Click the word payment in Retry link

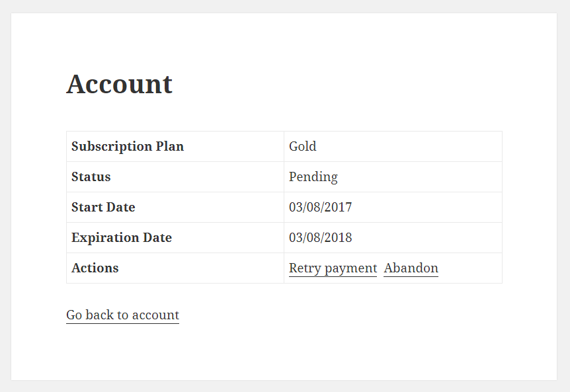click(351, 269)
